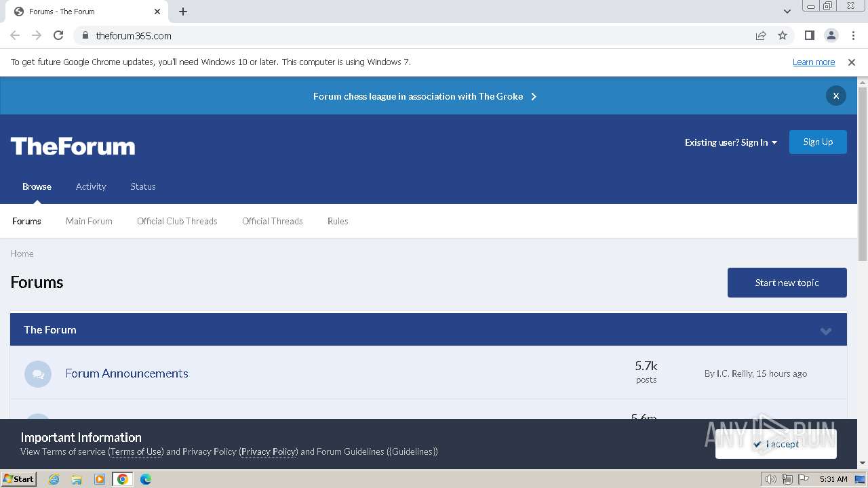Click the page vertical scrollbar
Screen dimensions: 868x488
[x=863, y=174]
